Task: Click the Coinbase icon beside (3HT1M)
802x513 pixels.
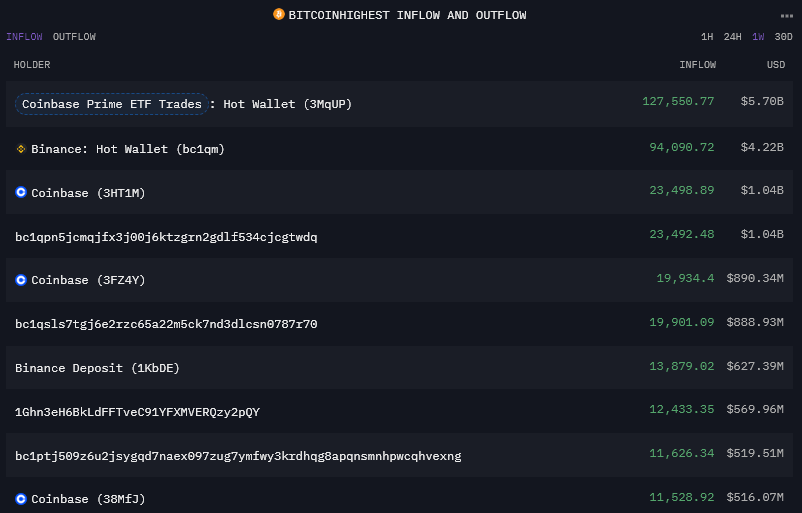Action: (x=21, y=192)
